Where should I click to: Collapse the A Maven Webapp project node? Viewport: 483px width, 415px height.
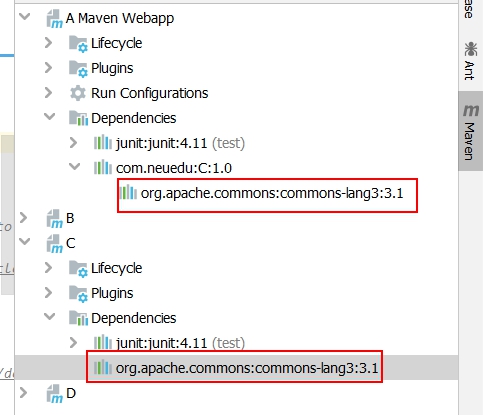[x=25, y=17]
